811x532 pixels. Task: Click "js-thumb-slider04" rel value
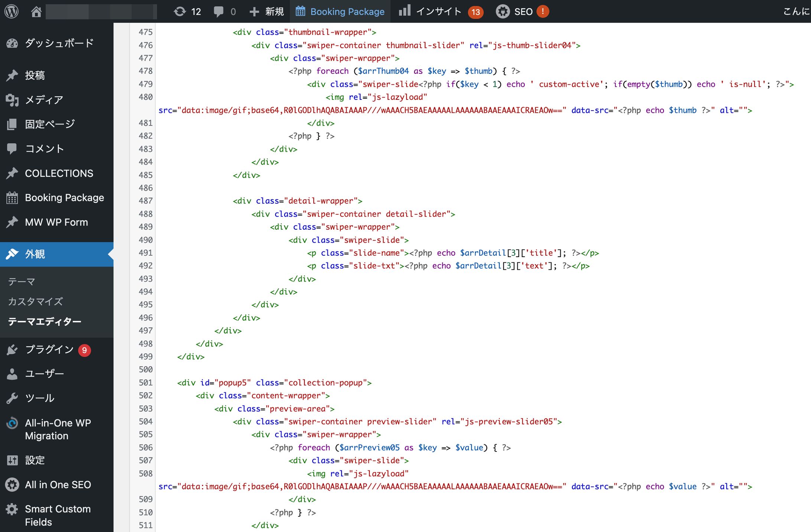(x=532, y=45)
